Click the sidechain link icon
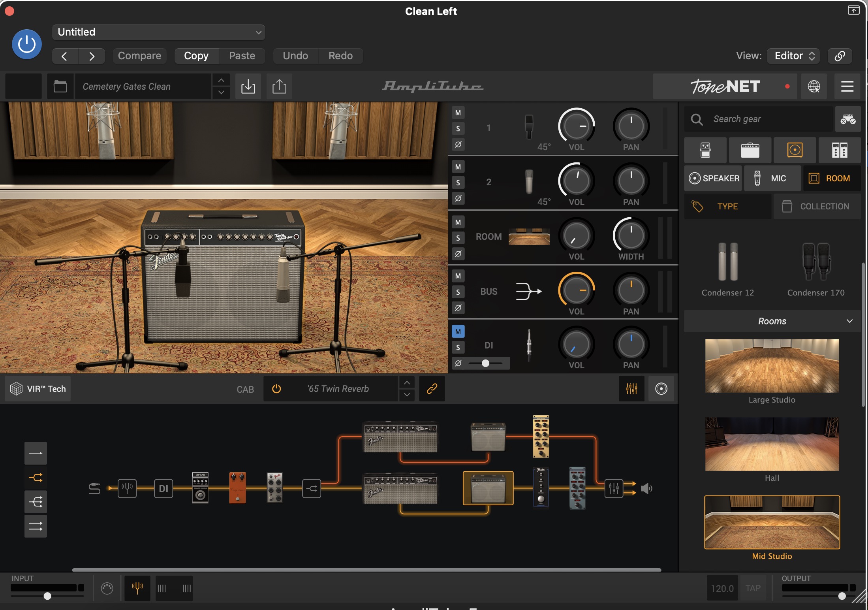The height and width of the screenshot is (610, 868). click(840, 56)
